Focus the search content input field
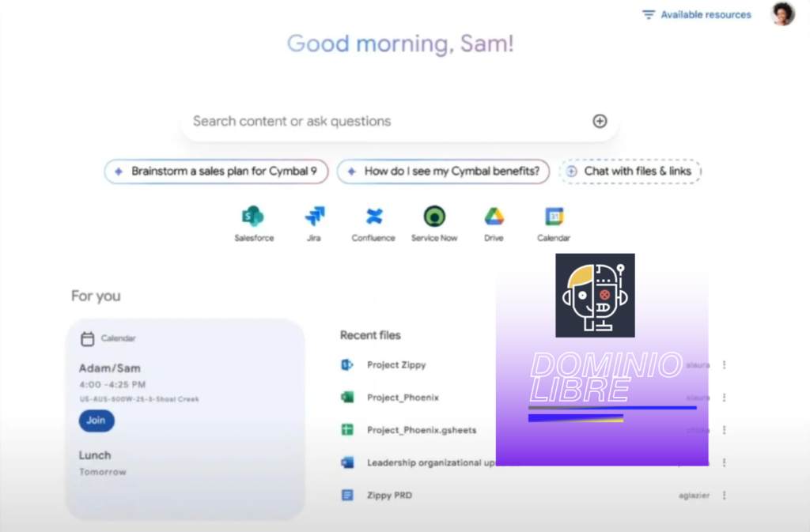The width and height of the screenshot is (810, 532). pos(380,121)
